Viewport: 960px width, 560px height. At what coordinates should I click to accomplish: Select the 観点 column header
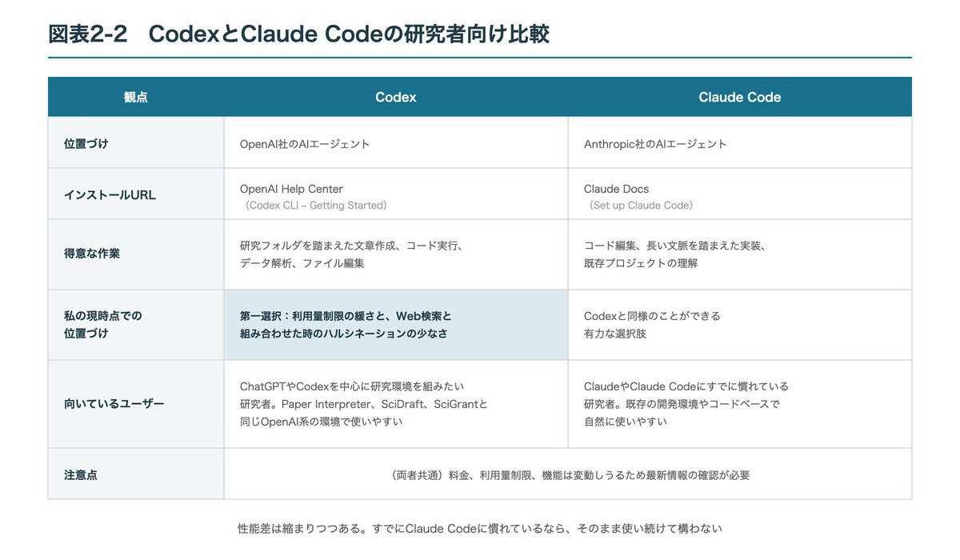136,97
